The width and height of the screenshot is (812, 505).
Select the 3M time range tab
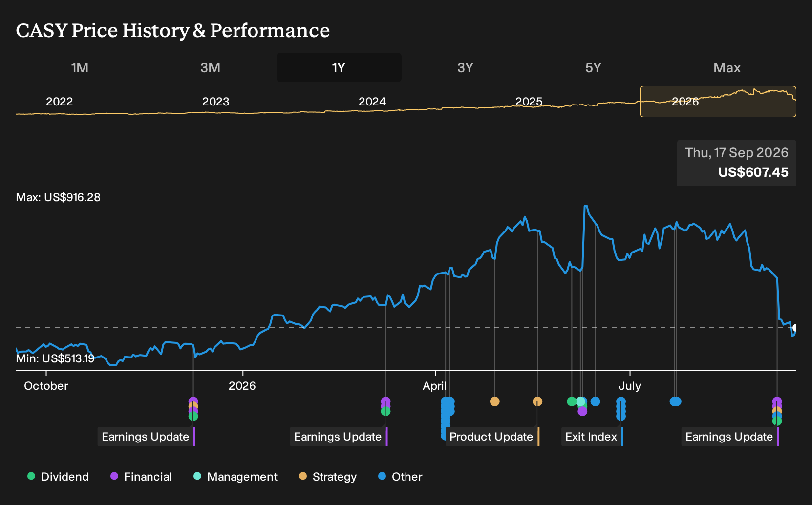(x=210, y=67)
